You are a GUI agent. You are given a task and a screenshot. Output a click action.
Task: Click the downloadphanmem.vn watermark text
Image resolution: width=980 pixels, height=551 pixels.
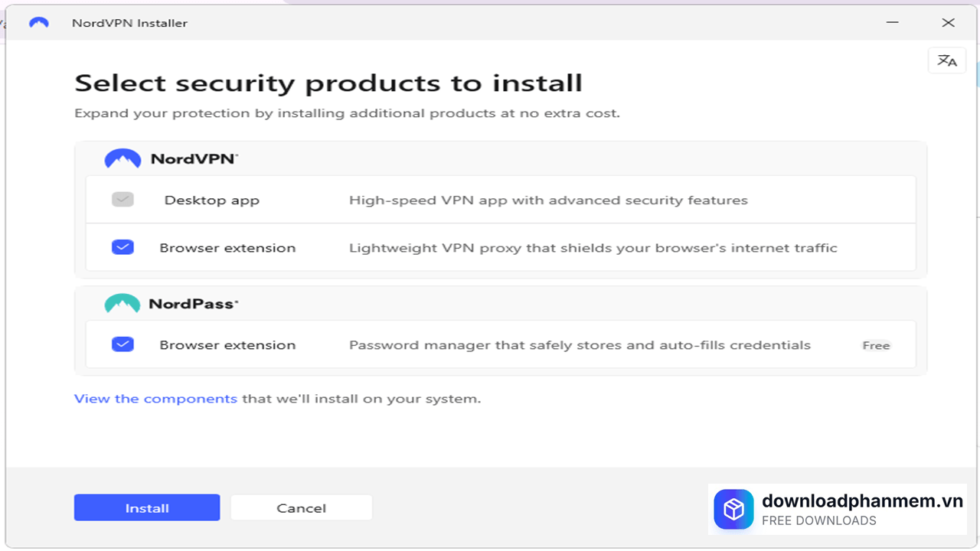tap(862, 501)
